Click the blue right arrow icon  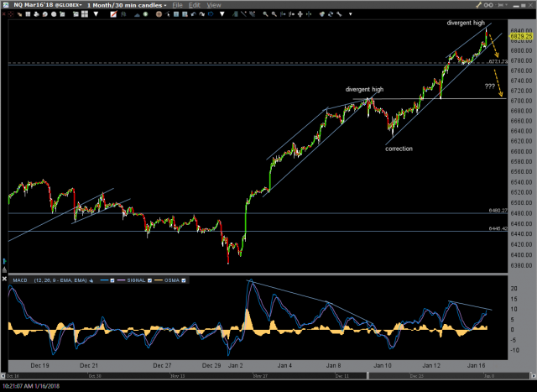click(211, 14)
